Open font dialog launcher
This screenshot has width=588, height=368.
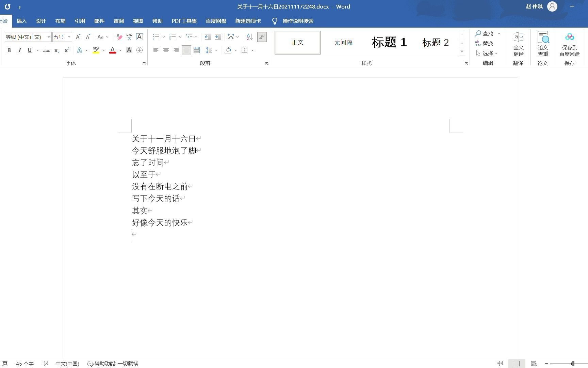[144, 64]
